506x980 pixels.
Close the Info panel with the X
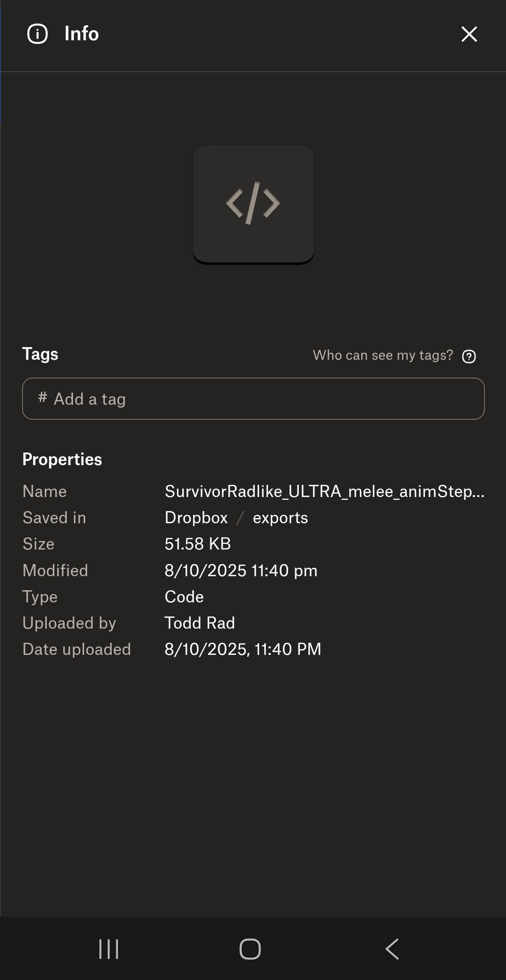click(469, 34)
